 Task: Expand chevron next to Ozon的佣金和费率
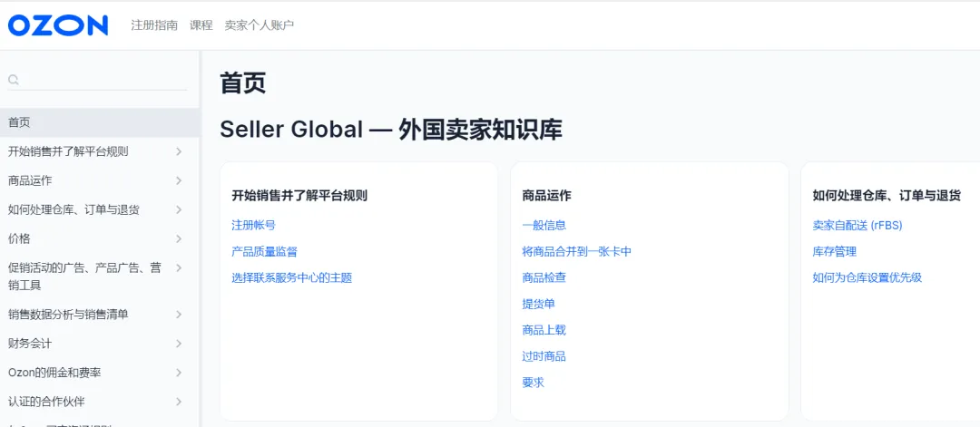click(x=179, y=373)
